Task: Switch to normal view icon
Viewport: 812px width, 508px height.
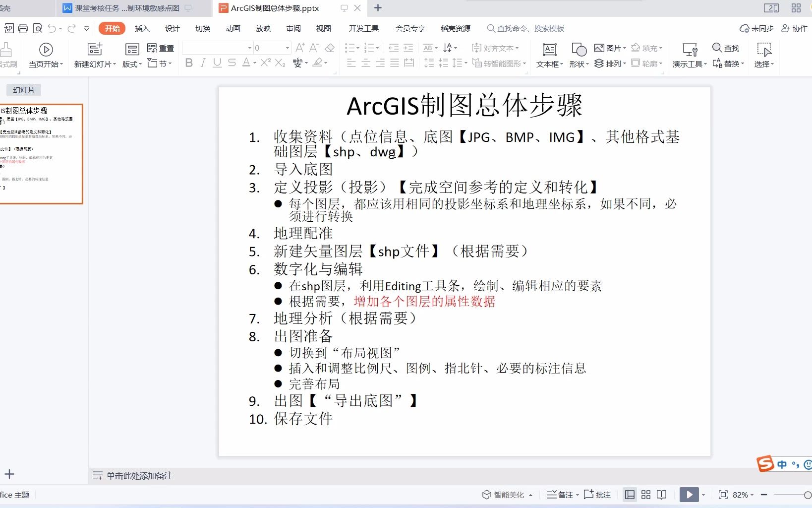Action: coord(630,495)
